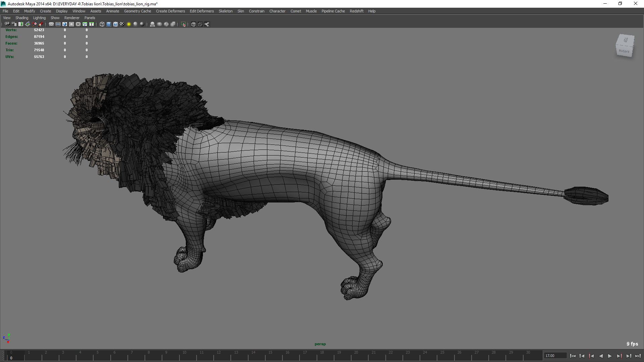Toggle X-ray display mode
Screen dimensions: 644x362
coord(159,24)
